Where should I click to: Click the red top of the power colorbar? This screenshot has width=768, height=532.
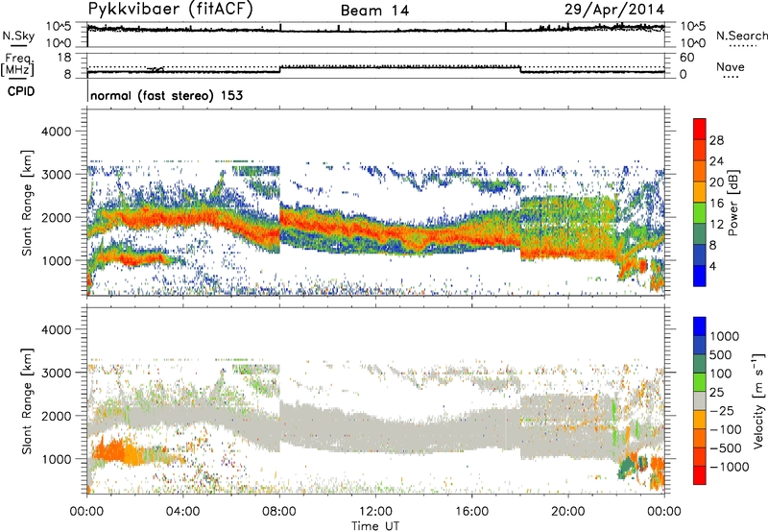click(700, 129)
